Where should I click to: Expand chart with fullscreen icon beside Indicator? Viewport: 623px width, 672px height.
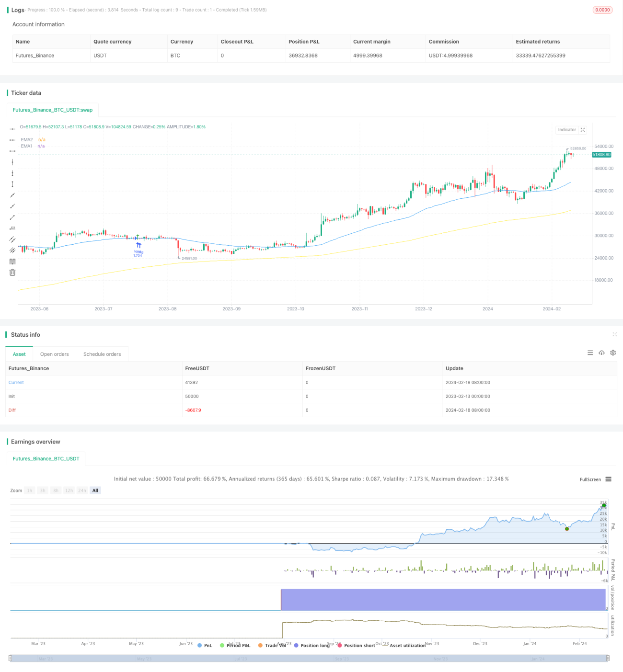583,130
